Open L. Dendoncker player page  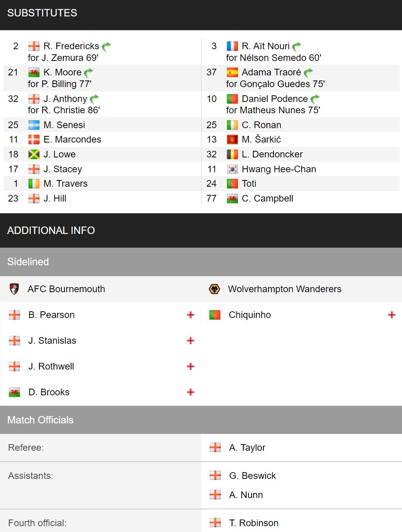[x=272, y=154]
